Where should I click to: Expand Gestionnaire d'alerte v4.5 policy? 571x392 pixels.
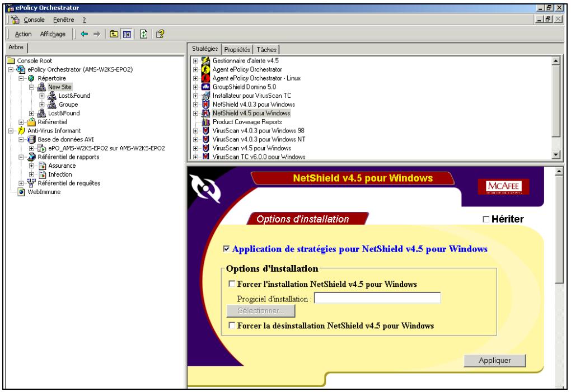(x=195, y=61)
